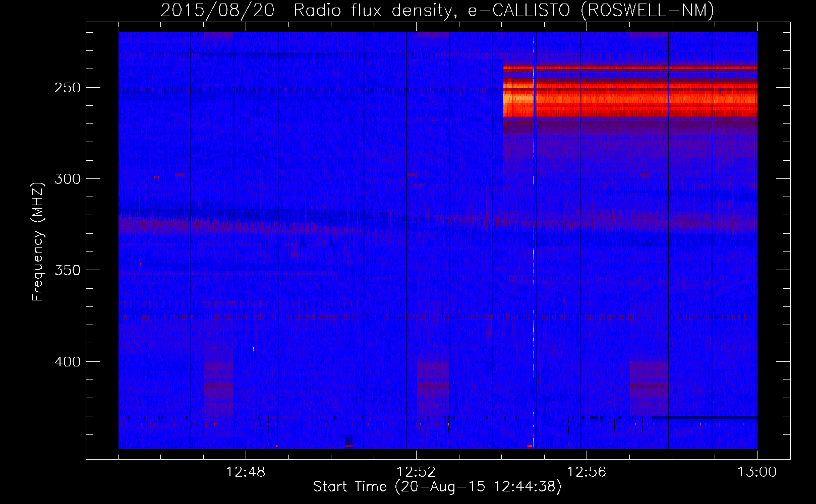Click the 400 frequency tick label
This screenshot has width=816, height=504.
tap(68, 362)
